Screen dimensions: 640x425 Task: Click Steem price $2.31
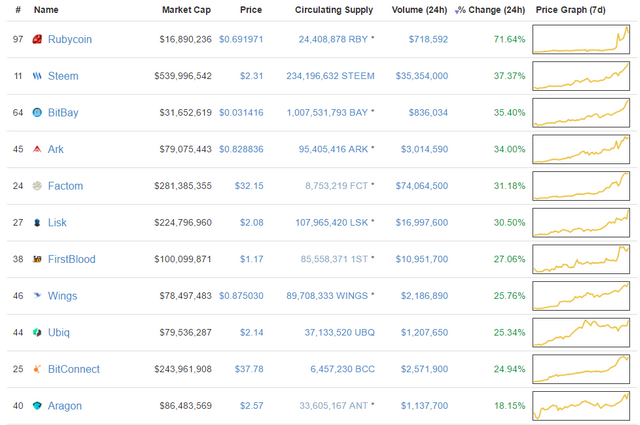251,76
